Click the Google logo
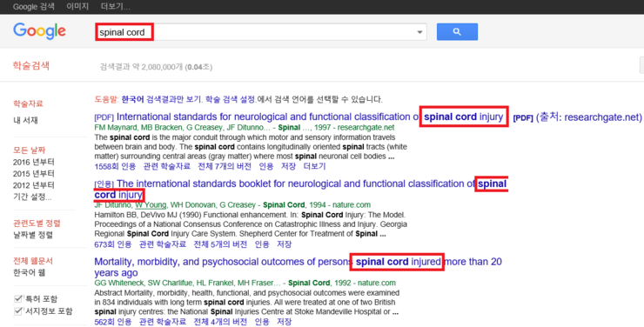 click(x=39, y=31)
